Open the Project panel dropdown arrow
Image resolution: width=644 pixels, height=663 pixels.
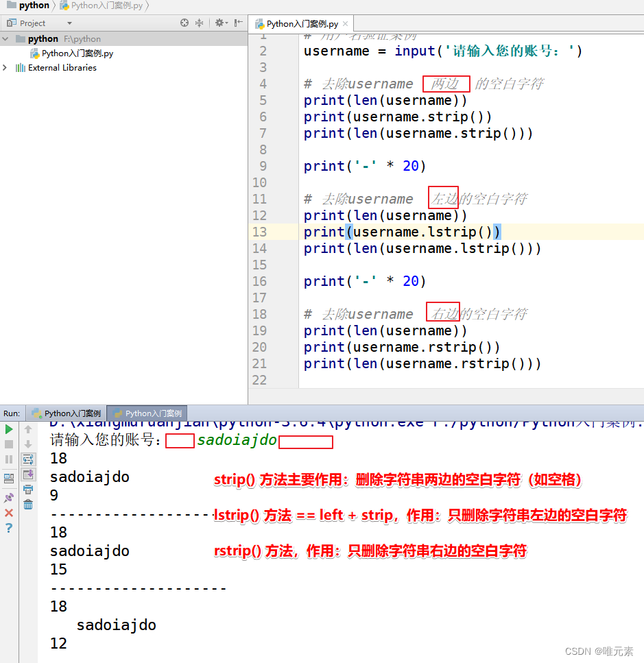(69, 23)
